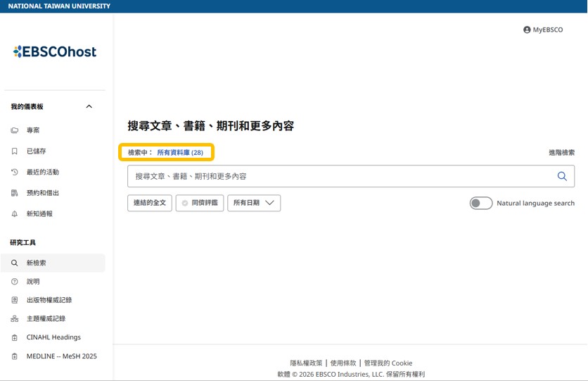Select 新檢索 in the sidebar
This screenshot has width=588, height=381.
(37, 263)
